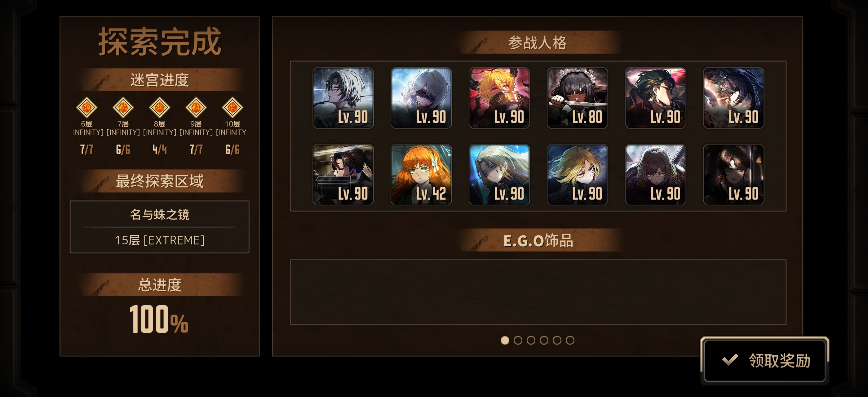The image size is (868, 397).
Task: Click the 10层 CLEAR diamond badge
Action: pos(232,108)
